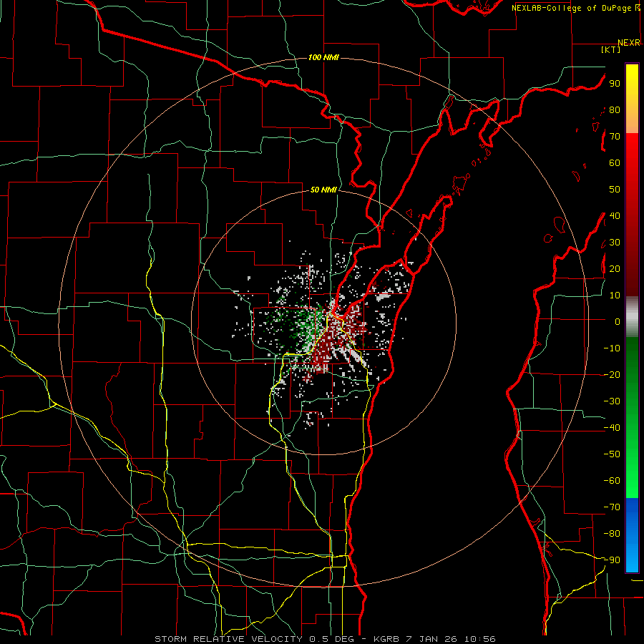The image size is (644, 644).
Task: Click the 'NEXR' label at top right
Action: tap(629, 43)
